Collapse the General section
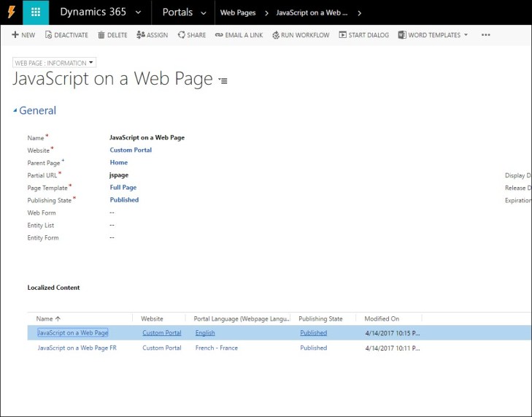The image size is (532, 417). pyautogui.click(x=16, y=111)
